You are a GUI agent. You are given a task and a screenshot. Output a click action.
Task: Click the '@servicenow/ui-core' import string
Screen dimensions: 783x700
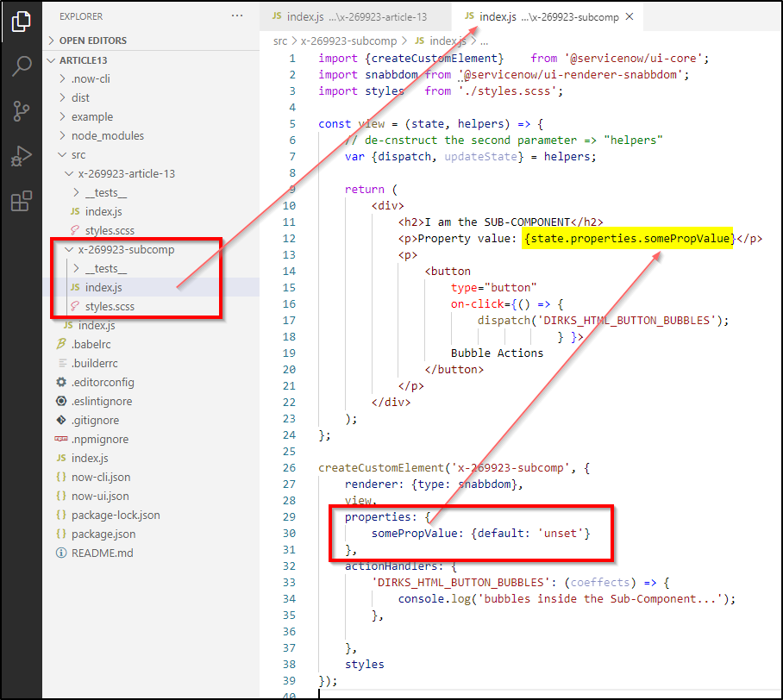click(x=634, y=59)
